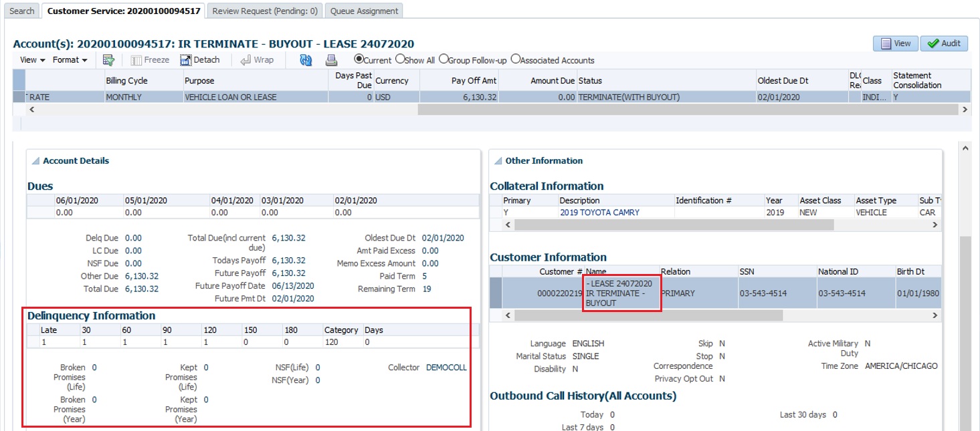Screen dimensions: 980x431
Task: Select the Group Follow-up radio button
Action: coord(443,59)
